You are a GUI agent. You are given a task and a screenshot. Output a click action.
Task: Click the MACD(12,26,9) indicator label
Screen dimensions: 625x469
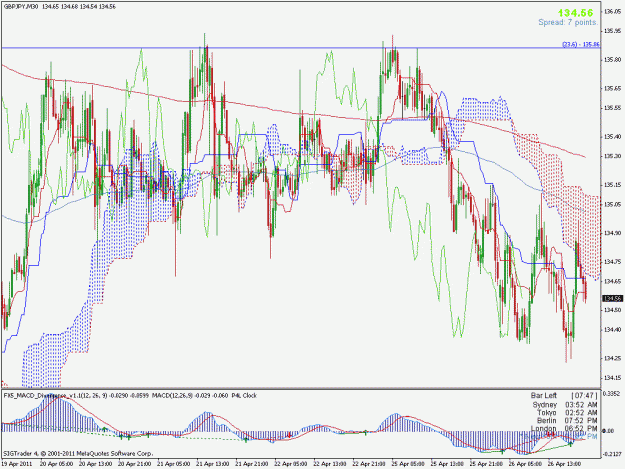pyautogui.click(x=172, y=396)
